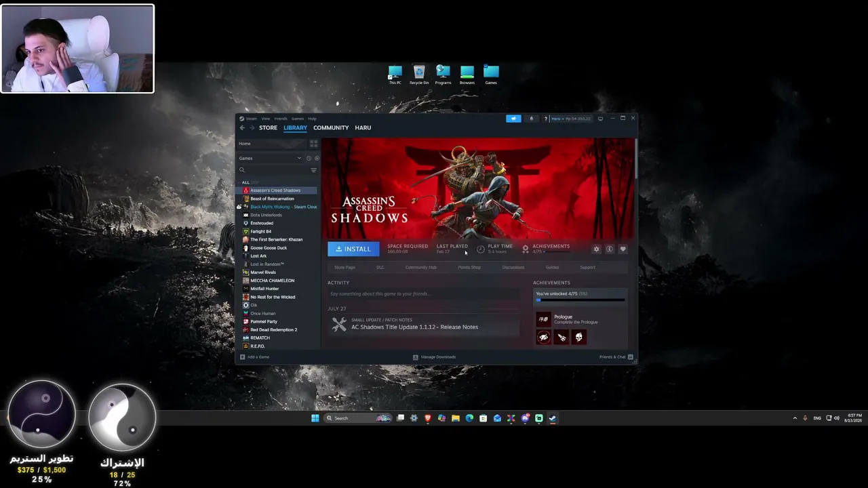Click the wrench icon of the patch notes
The height and width of the screenshot is (488, 868).
(338, 325)
